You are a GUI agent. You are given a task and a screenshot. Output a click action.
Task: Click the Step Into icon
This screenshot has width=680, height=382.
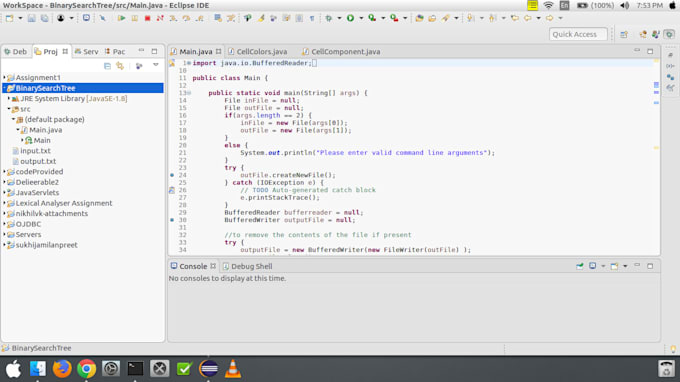click(x=173, y=18)
